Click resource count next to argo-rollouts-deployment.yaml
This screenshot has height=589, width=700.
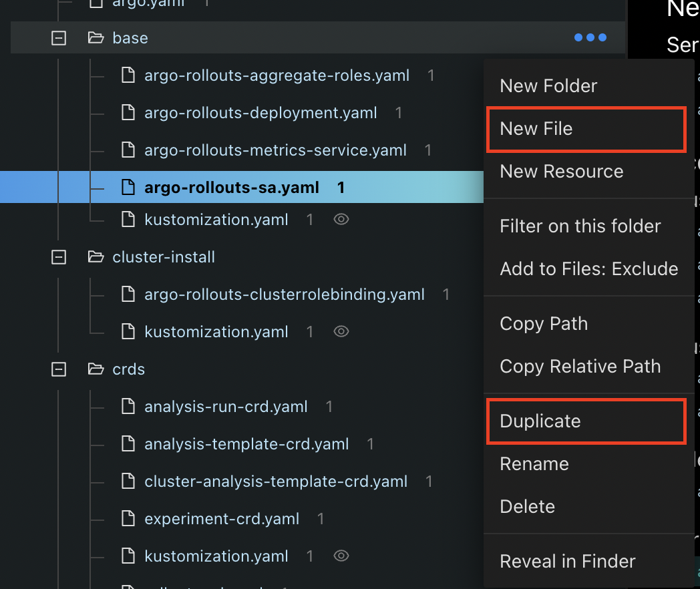click(x=398, y=113)
